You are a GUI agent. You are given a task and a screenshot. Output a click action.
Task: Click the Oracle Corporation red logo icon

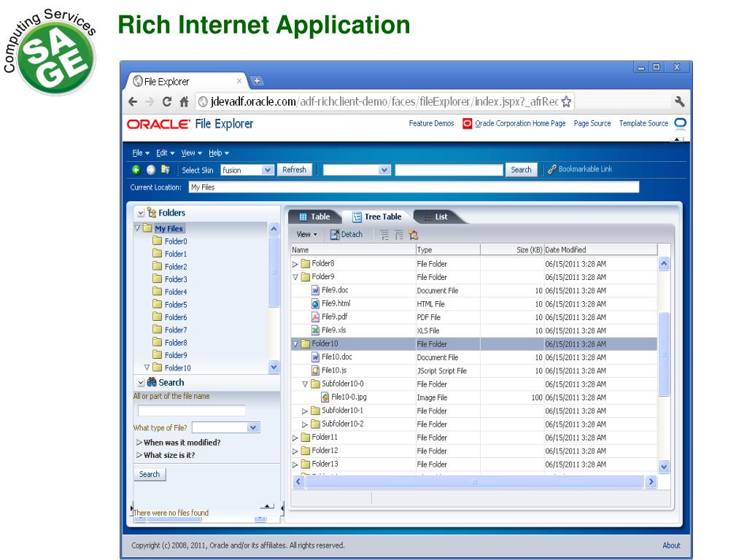point(468,123)
